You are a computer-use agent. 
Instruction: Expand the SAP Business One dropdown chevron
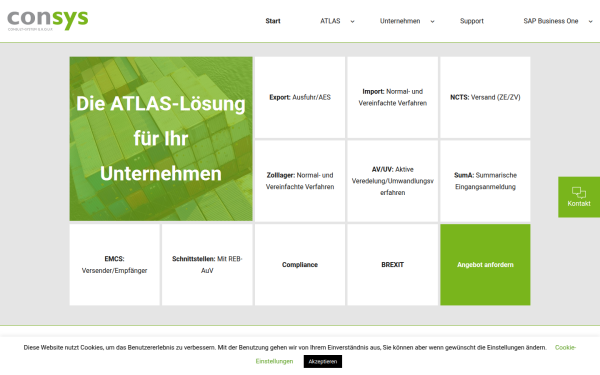[x=590, y=21]
